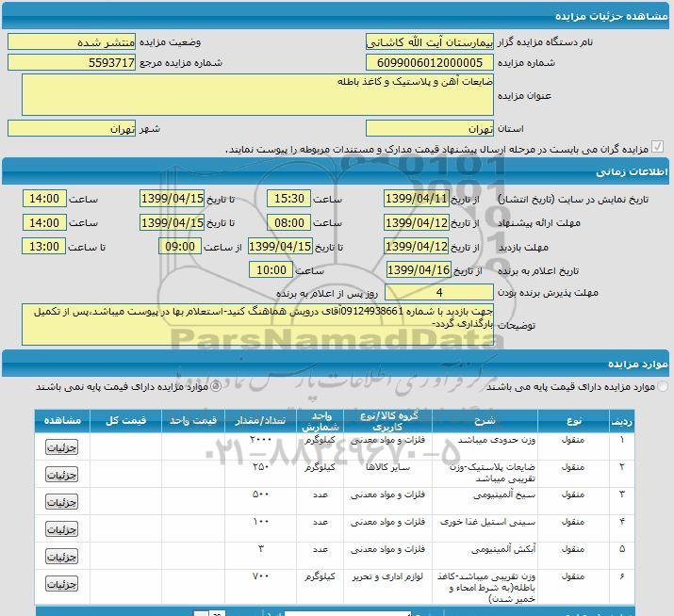Screen dimensions: 674x616
Task: Open details button for آبکش آلمینیومی row
Action: coord(62,557)
